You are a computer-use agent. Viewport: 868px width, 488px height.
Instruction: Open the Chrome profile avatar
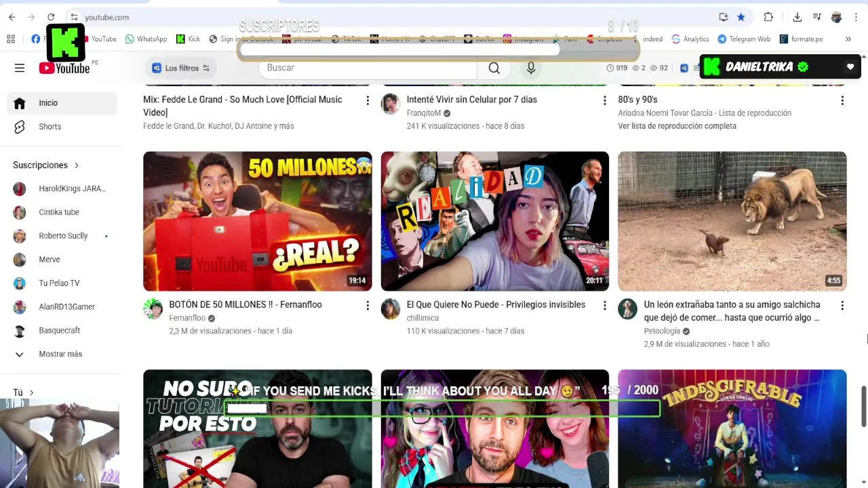[x=837, y=17]
